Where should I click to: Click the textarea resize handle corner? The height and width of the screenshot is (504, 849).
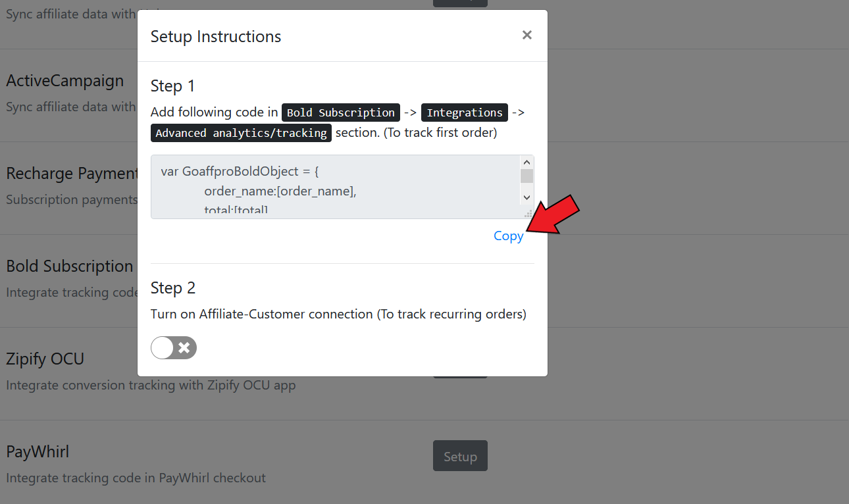528,213
